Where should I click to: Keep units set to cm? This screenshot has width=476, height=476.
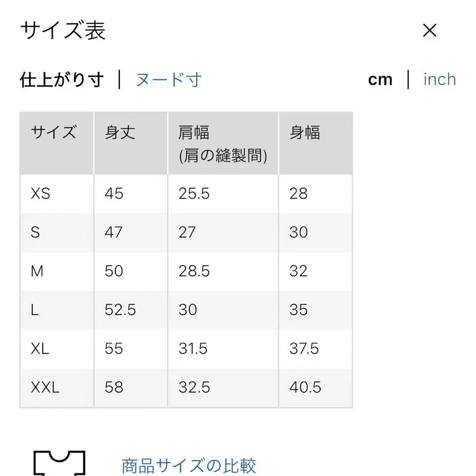[x=380, y=79]
